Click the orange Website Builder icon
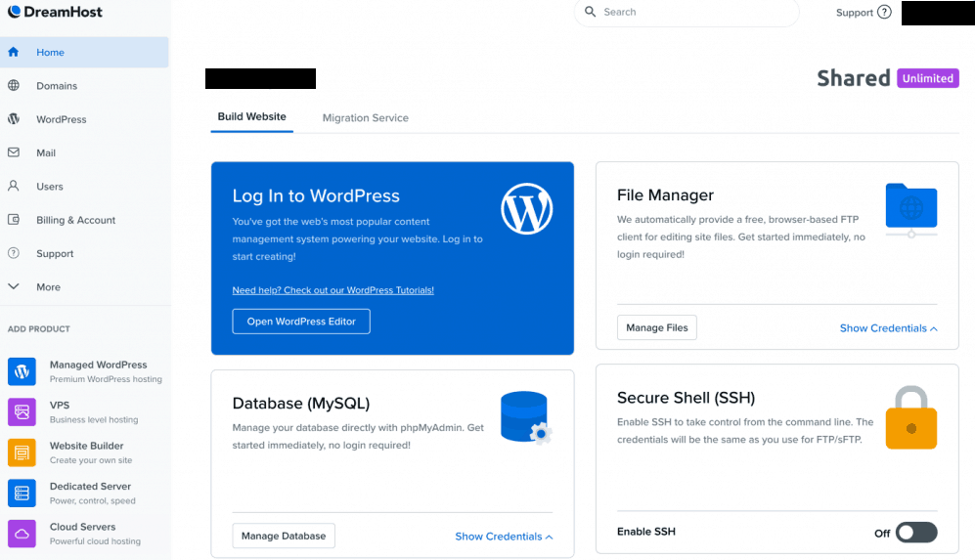975x560 pixels. (x=22, y=452)
